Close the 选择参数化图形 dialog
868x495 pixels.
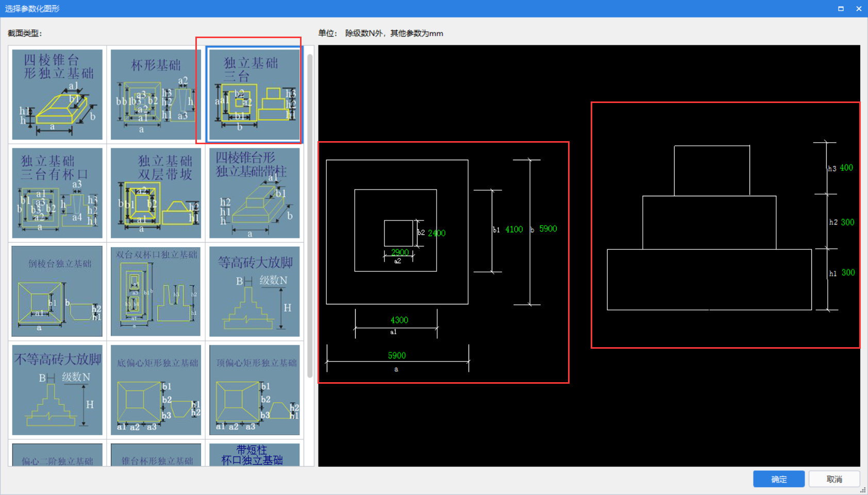859,9
